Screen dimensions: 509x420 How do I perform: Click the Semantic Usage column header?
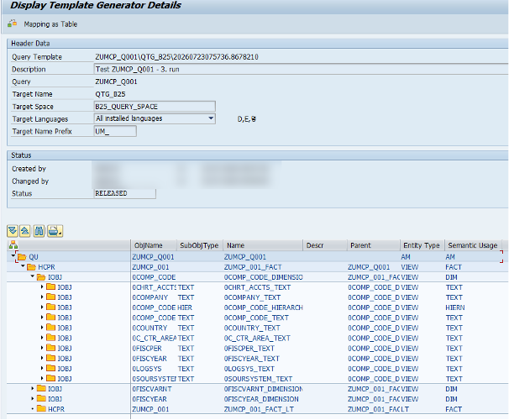(x=473, y=245)
